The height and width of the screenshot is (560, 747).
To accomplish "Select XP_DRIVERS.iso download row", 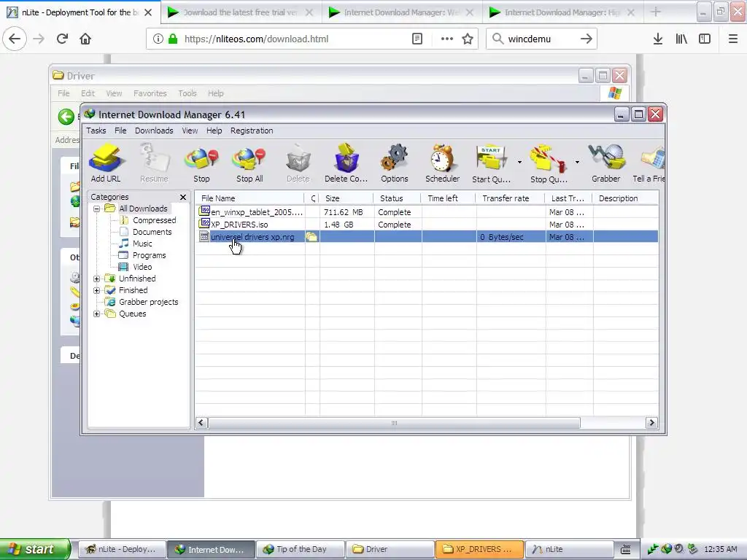I will tap(427, 225).
